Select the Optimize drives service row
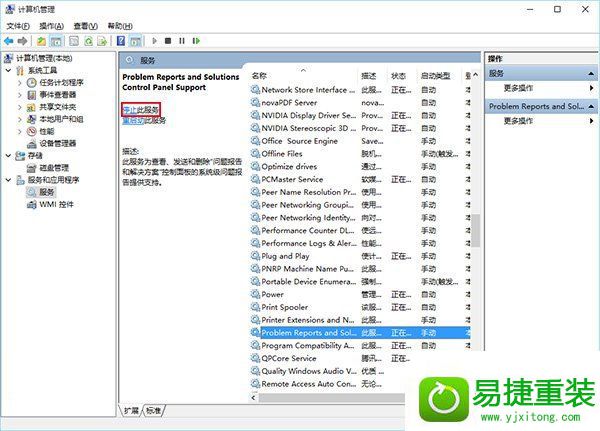This screenshot has height=431, width=600. tap(360, 167)
